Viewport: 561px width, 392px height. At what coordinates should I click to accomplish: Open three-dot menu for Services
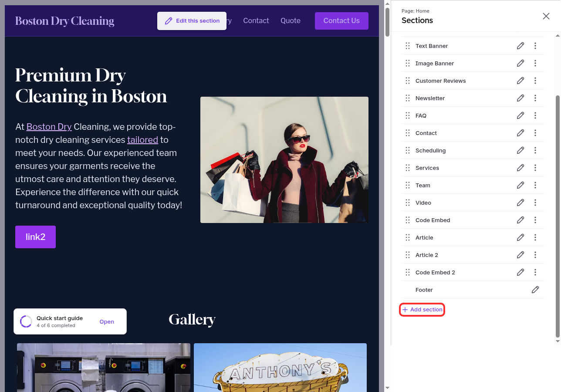click(x=535, y=168)
